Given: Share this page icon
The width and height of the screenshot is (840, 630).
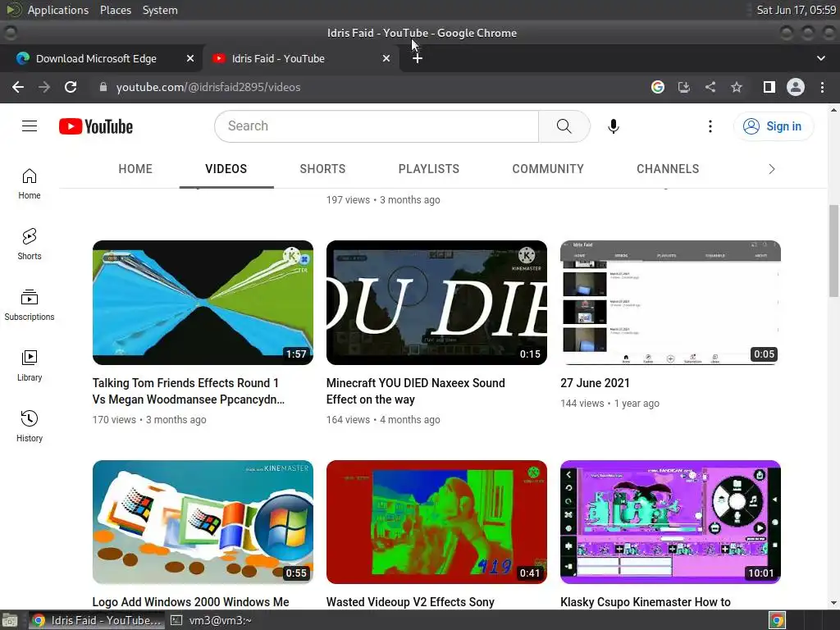Looking at the screenshot, I should (x=710, y=87).
